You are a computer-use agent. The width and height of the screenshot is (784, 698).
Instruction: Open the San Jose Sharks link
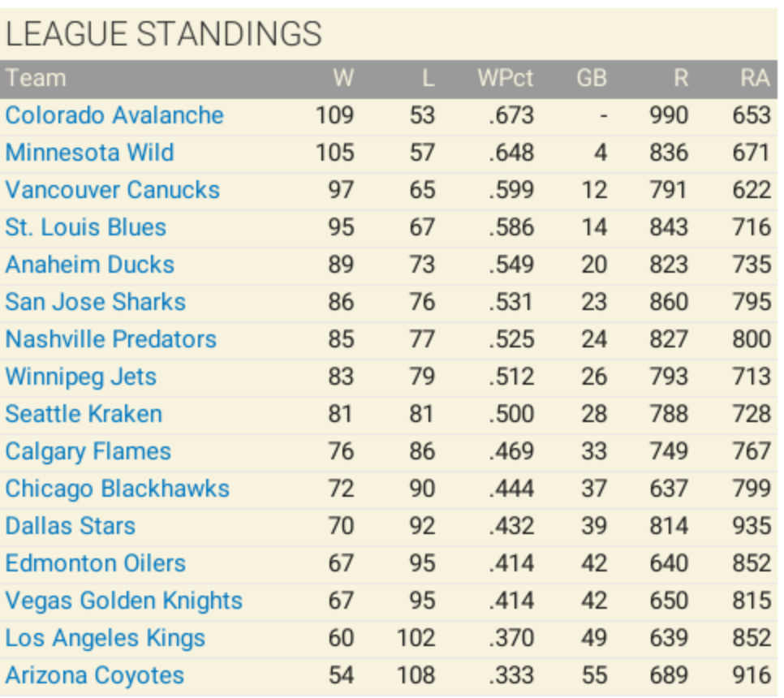point(95,302)
